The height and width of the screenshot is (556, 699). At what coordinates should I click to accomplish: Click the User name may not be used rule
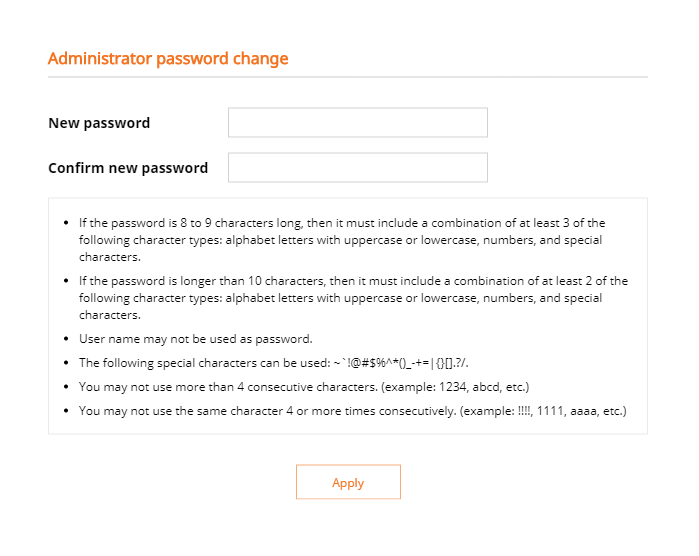click(x=195, y=339)
